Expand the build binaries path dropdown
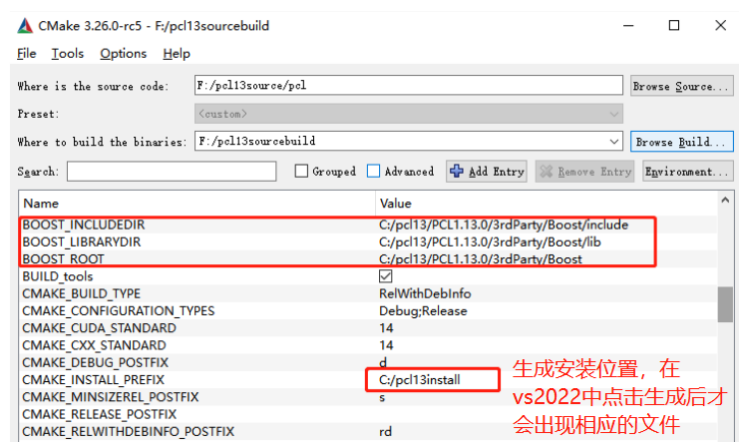This screenshot has height=442, width=739. click(x=614, y=141)
